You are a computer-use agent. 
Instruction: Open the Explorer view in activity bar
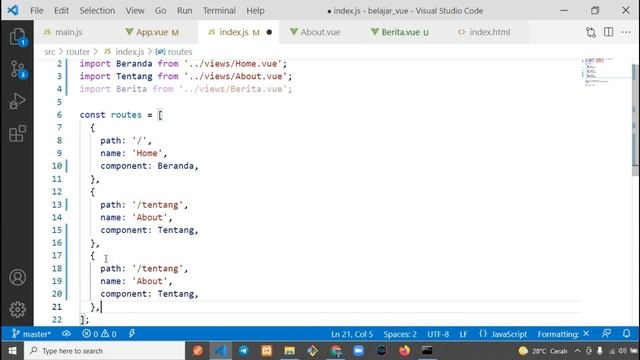[x=17, y=37]
